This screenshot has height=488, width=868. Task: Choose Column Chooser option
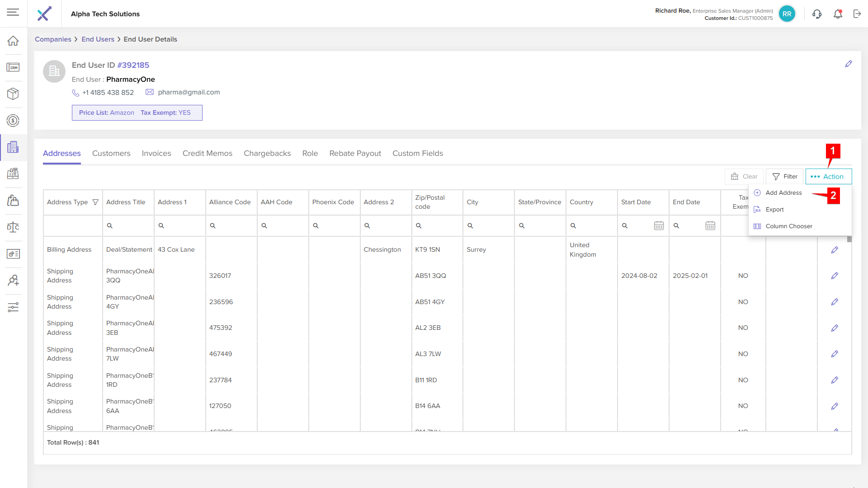(x=788, y=226)
